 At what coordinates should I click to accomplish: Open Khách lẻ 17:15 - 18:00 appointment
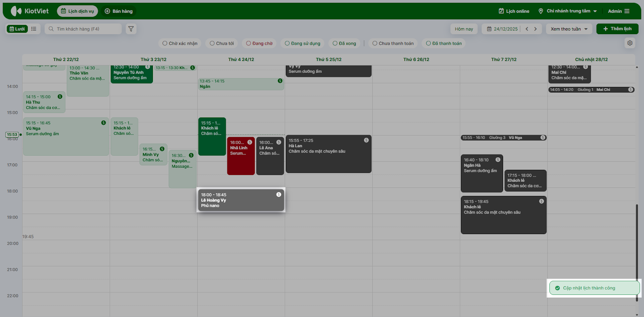click(x=525, y=181)
